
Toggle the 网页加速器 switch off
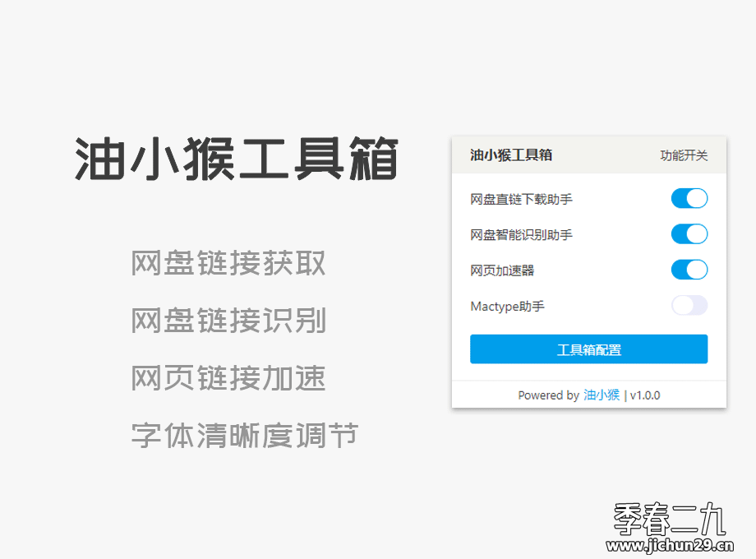pyautogui.click(x=689, y=270)
